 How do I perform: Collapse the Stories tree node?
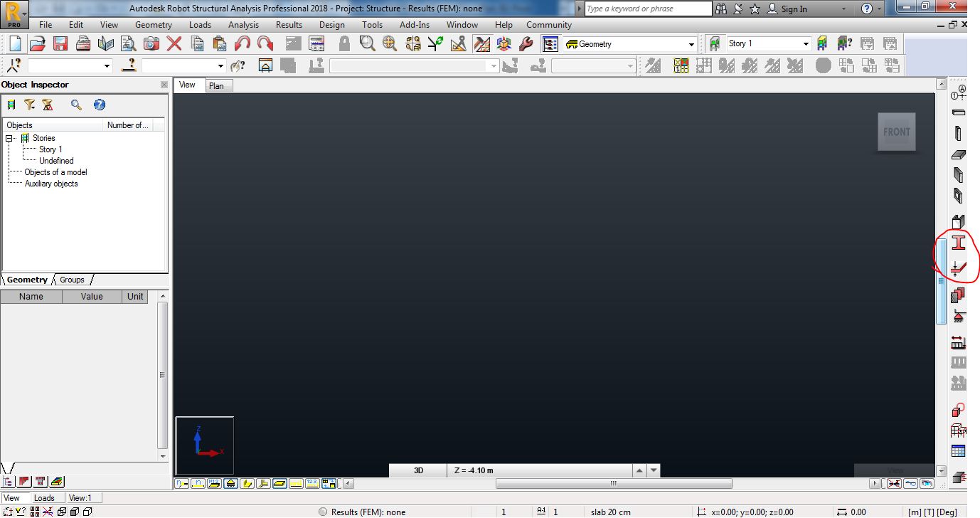pyautogui.click(x=10, y=138)
